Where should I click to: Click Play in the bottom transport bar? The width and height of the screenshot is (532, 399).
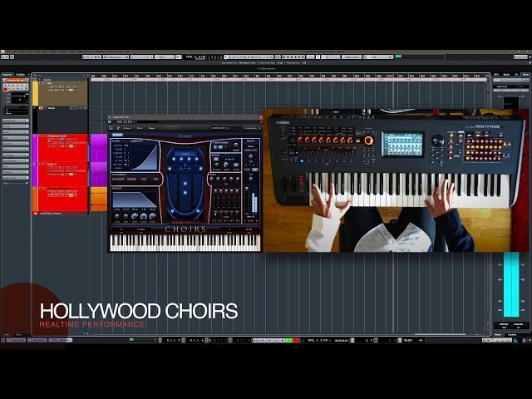(289, 340)
